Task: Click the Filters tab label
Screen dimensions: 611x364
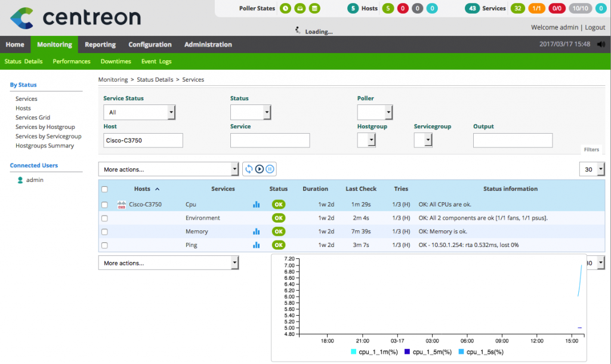Action: coord(591,150)
